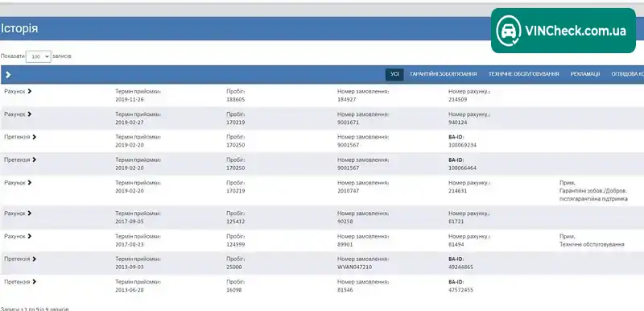Switch to ГАРАНТІЙНІ ЗОБОВ'ЯЗАННЯ tab
This screenshot has height=311, width=644.
[x=444, y=74]
